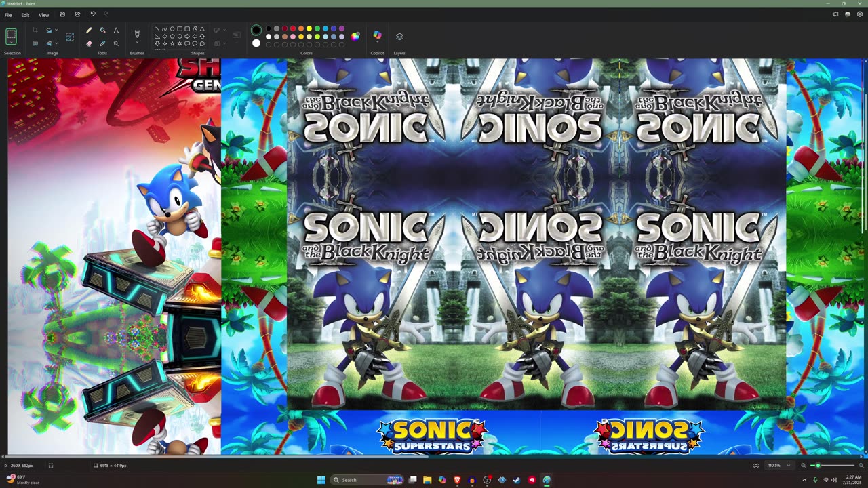Click the Fit to window icon
Image resolution: width=868 pixels, height=488 pixels.
(756, 466)
